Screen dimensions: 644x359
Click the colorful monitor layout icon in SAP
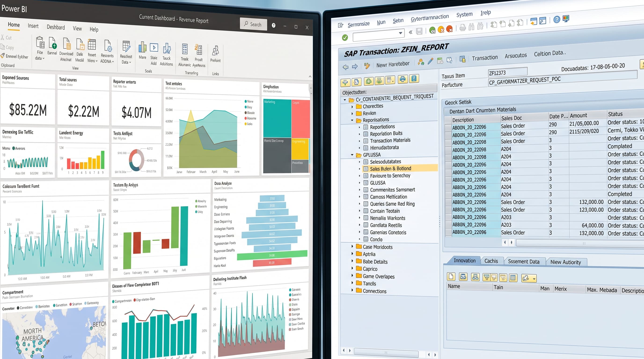[566, 19]
